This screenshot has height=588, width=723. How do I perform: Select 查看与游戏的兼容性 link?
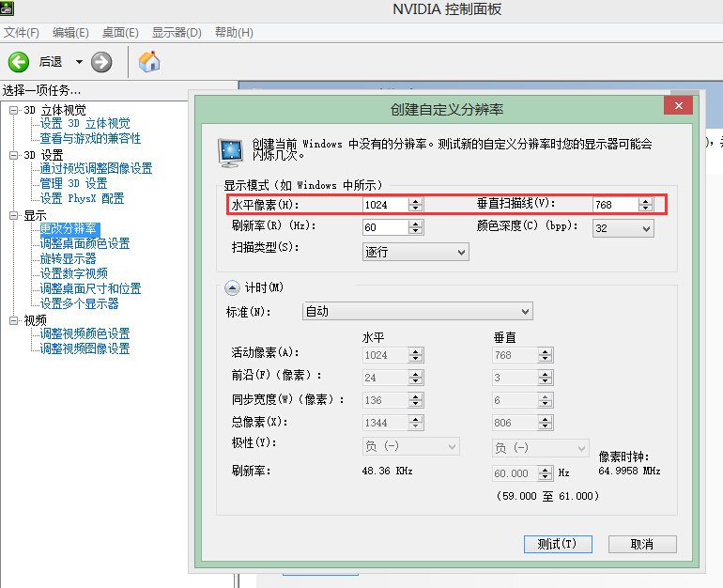coord(90,138)
